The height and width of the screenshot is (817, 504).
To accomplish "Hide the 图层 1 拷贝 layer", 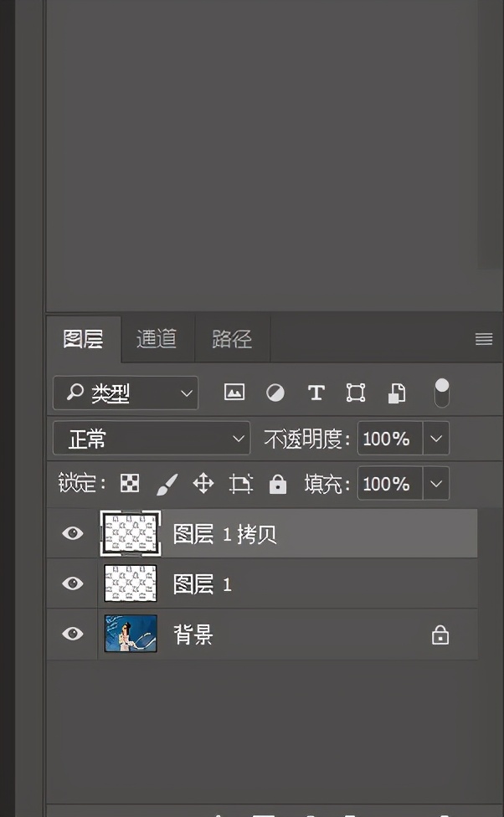I will coord(73,533).
